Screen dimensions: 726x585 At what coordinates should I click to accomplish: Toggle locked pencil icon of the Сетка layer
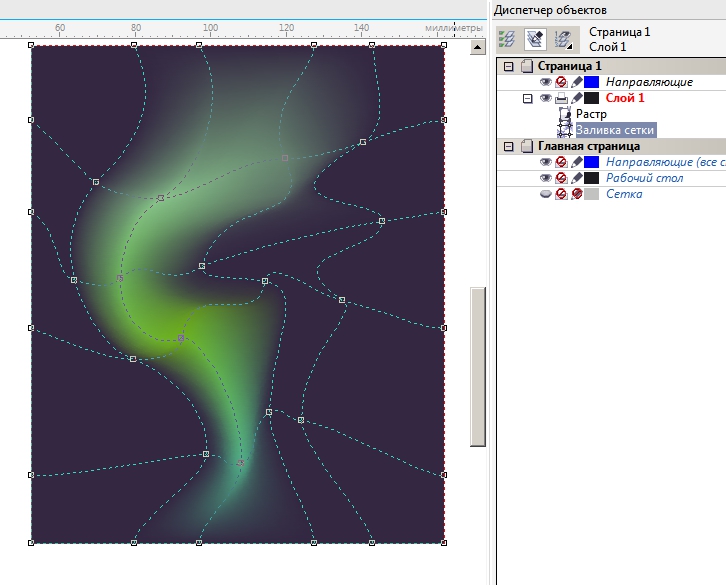coord(576,194)
